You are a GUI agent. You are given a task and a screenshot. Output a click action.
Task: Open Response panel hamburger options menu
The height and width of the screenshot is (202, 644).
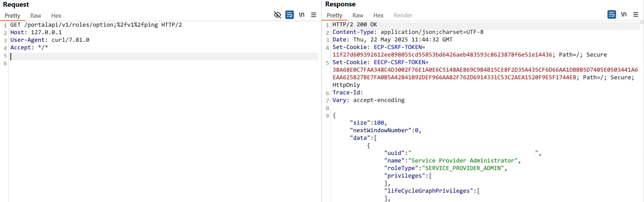(635, 15)
